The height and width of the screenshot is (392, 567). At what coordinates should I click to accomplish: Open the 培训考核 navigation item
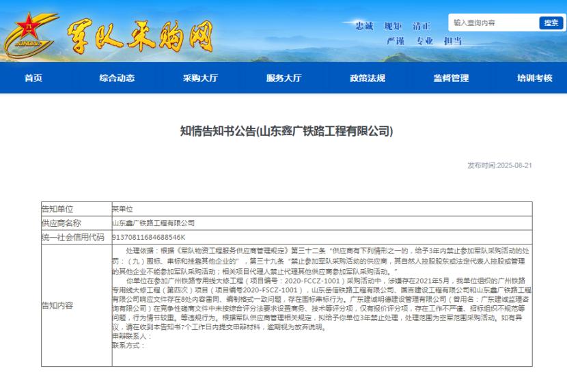(x=534, y=78)
